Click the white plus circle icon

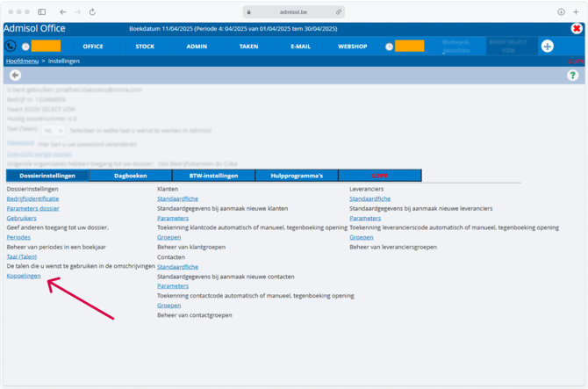click(547, 47)
